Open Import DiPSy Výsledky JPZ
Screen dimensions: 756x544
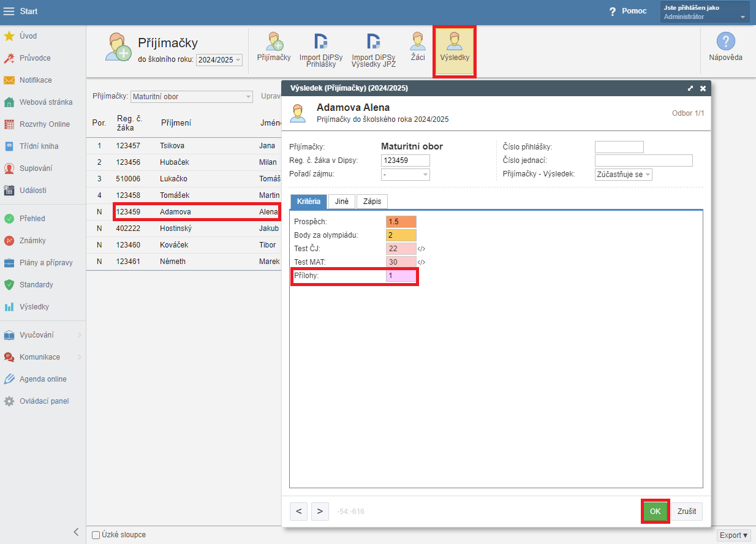coord(373,50)
